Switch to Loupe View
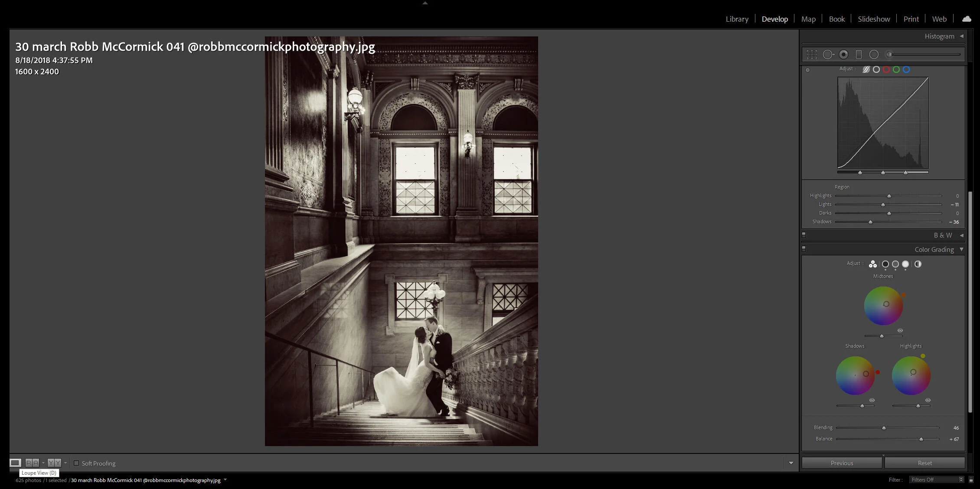The image size is (980, 489). (16, 463)
